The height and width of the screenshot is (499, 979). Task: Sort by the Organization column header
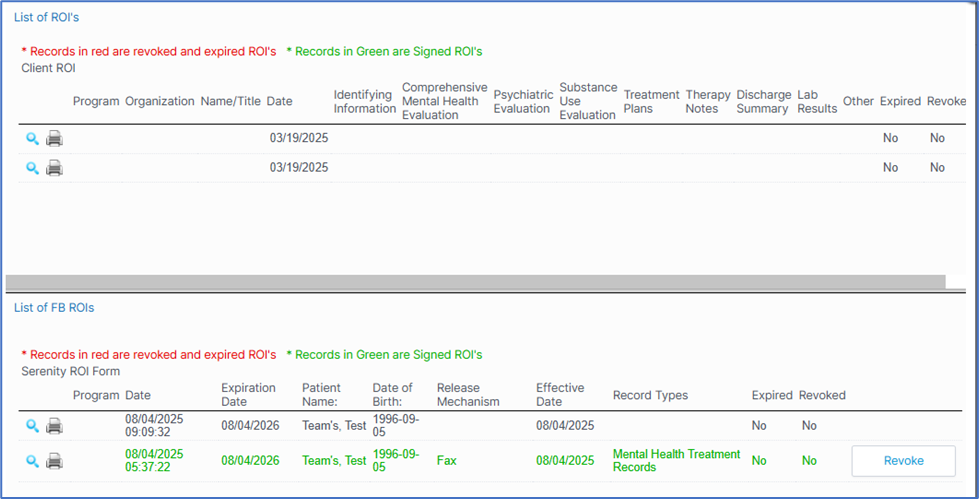[160, 101]
